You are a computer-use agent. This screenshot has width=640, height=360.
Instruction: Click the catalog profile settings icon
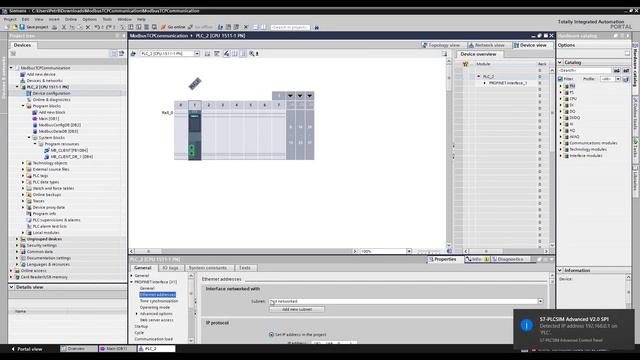(x=626, y=79)
